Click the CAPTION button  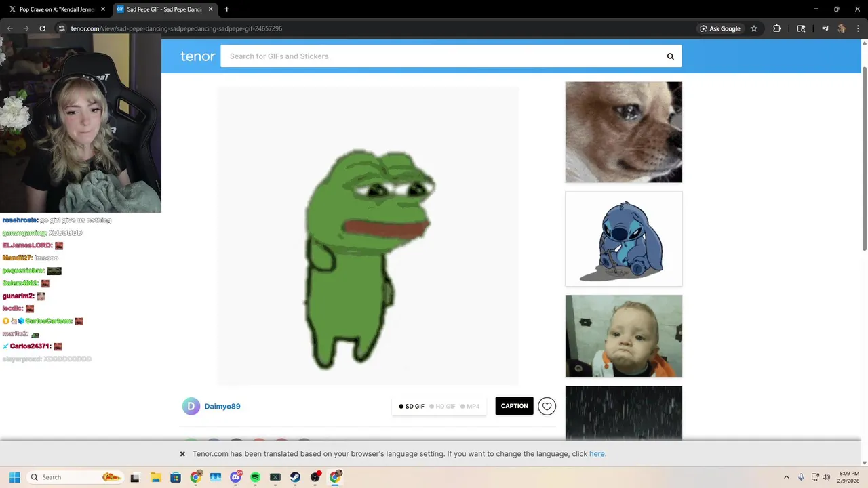(514, 406)
